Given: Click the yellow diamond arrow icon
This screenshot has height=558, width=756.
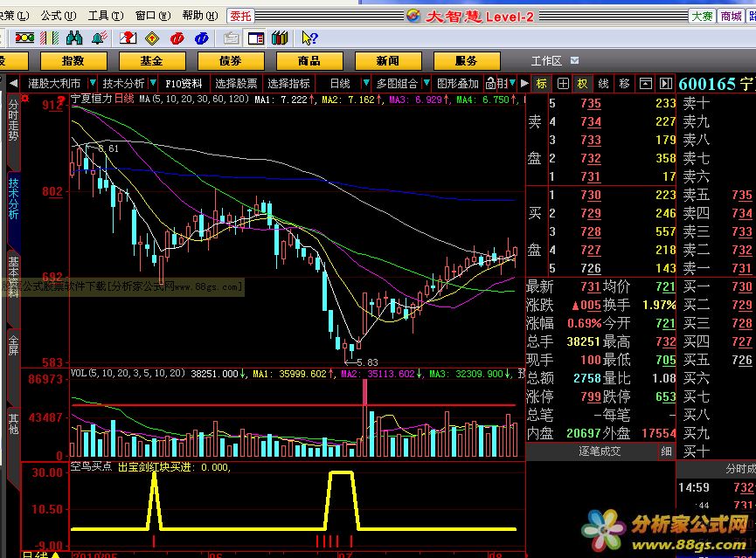Looking at the screenshot, I should click(x=152, y=38).
